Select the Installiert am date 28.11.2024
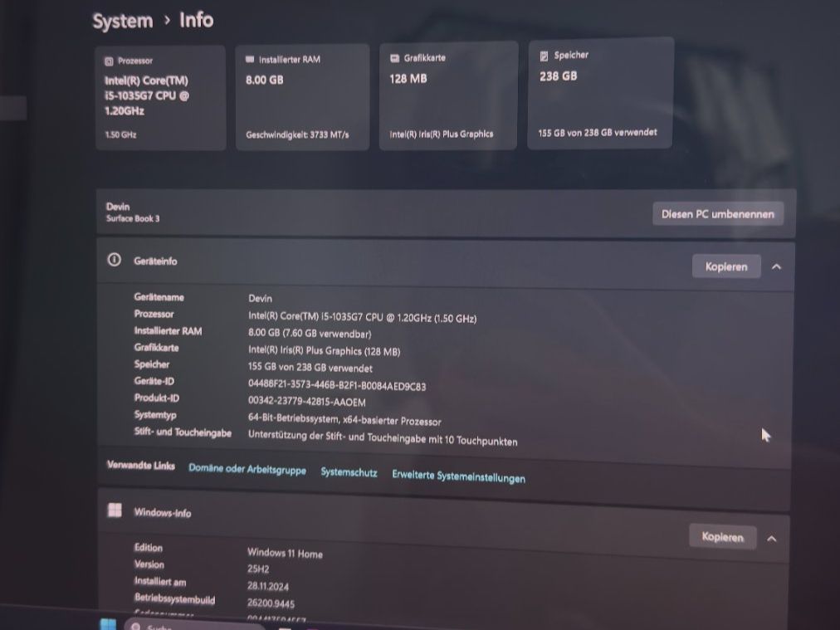The width and height of the screenshot is (840, 630). tap(268, 586)
